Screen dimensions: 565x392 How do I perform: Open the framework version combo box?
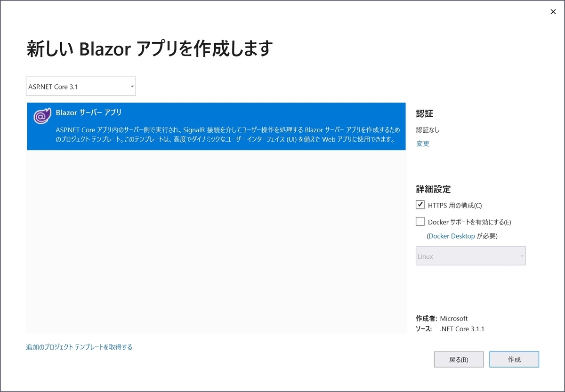click(x=80, y=86)
